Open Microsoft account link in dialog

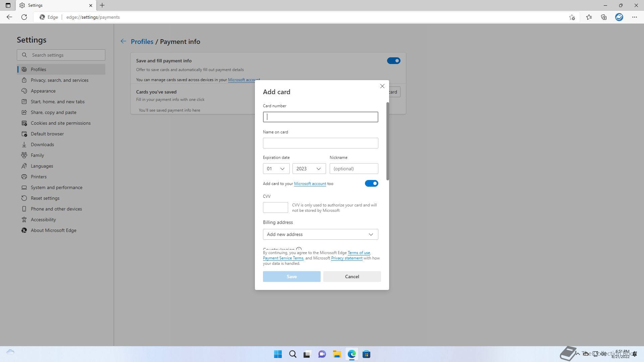click(x=310, y=184)
